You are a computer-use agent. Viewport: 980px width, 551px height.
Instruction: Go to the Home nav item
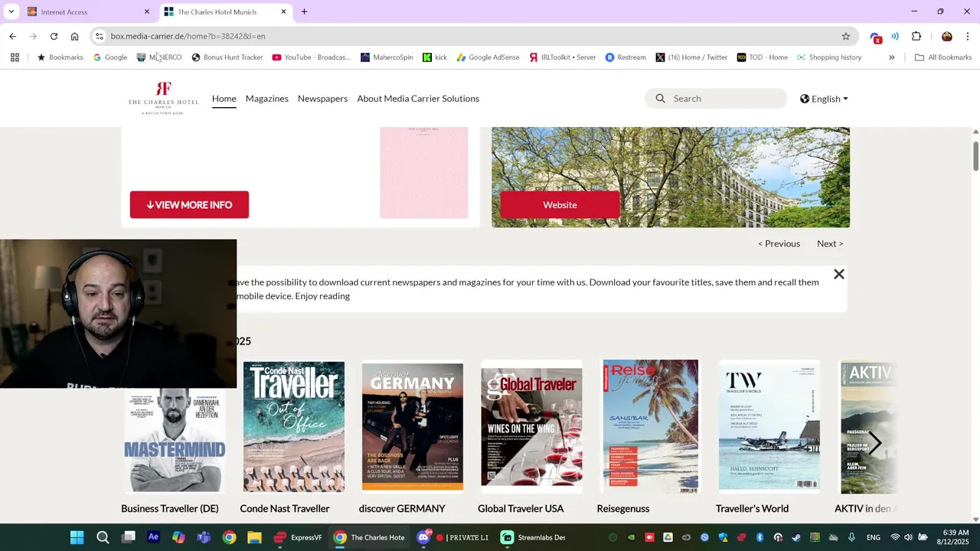[x=224, y=98]
